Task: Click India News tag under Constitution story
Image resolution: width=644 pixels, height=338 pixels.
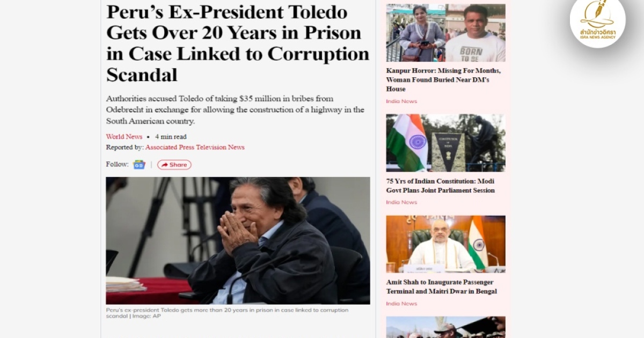Action: pos(401,202)
